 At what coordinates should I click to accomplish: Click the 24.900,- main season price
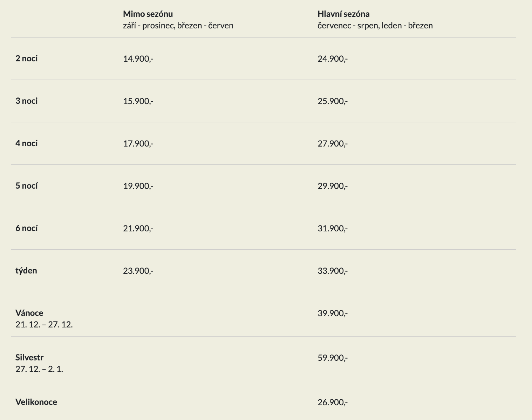coord(333,59)
